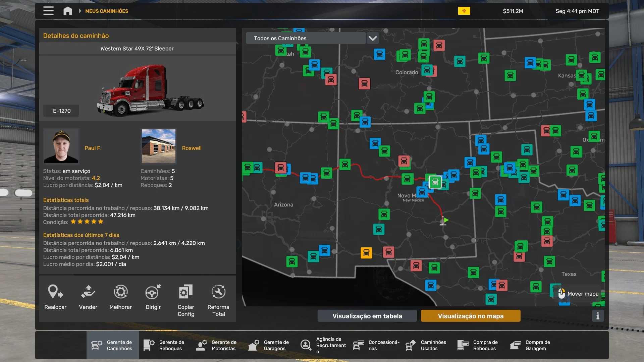Click the Roswell garage name link
The image size is (644, 362).
192,148
